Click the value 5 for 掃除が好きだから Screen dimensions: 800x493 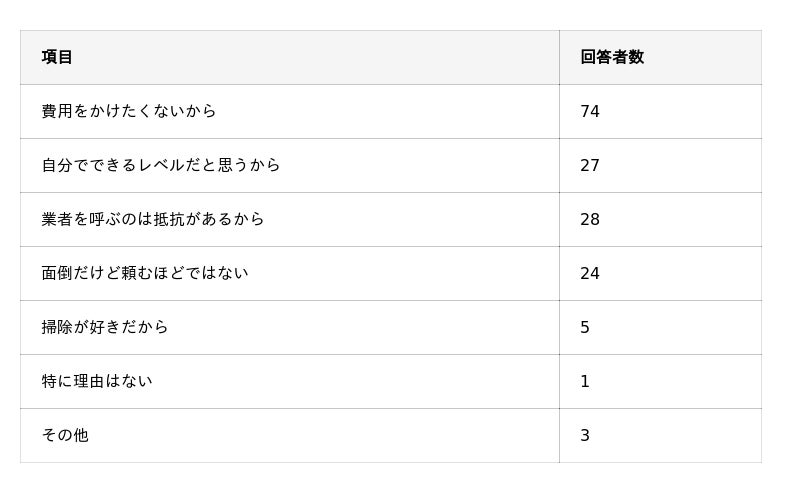585,327
